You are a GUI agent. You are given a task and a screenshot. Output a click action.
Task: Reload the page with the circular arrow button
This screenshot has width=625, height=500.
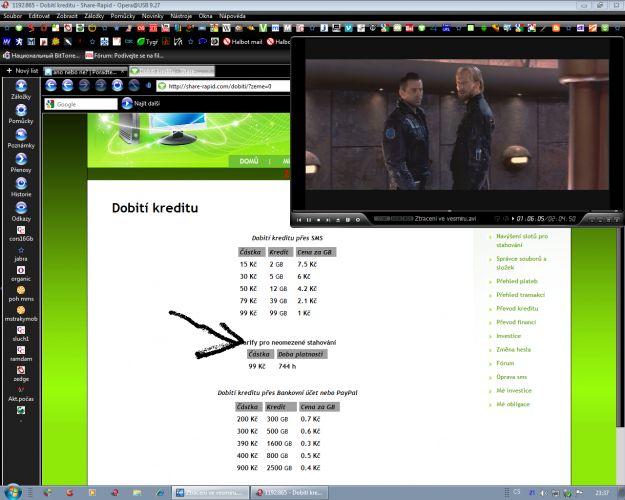117,85
